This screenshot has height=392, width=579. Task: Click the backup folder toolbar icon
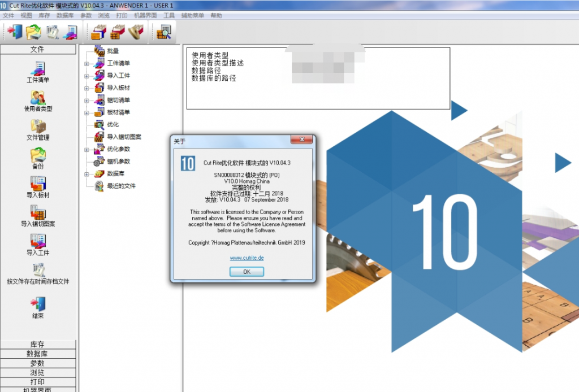(x=33, y=32)
